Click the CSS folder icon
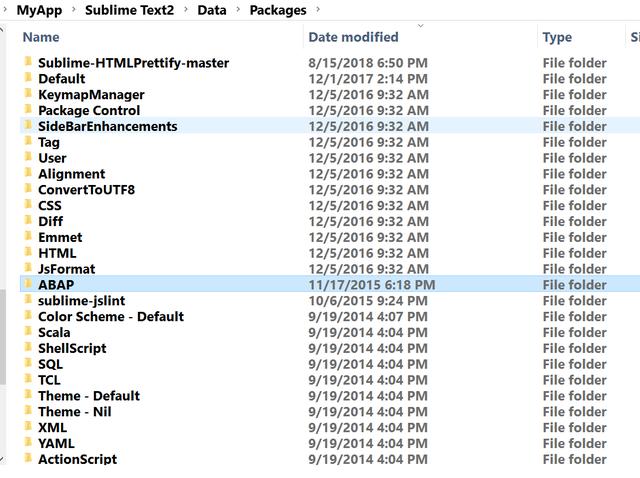This screenshot has height=478, width=640. (x=28, y=205)
